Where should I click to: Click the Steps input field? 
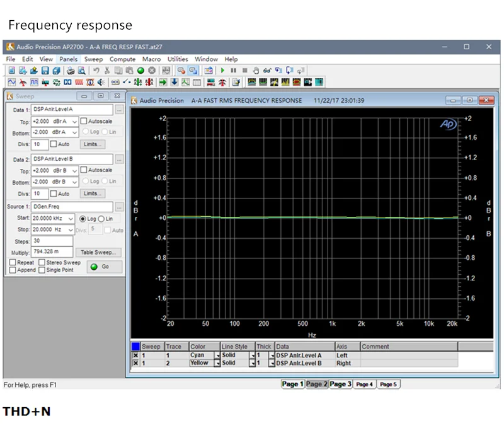click(52, 241)
